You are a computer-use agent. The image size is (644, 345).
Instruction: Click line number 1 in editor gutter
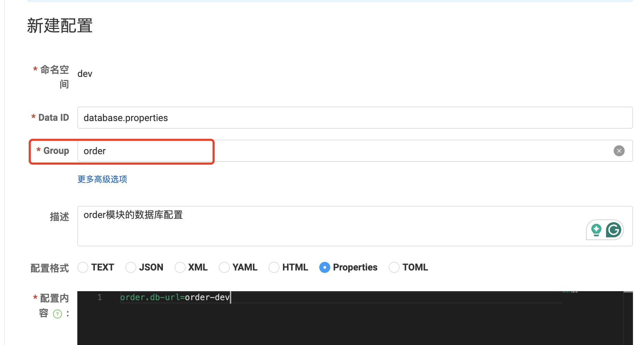pos(99,297)
